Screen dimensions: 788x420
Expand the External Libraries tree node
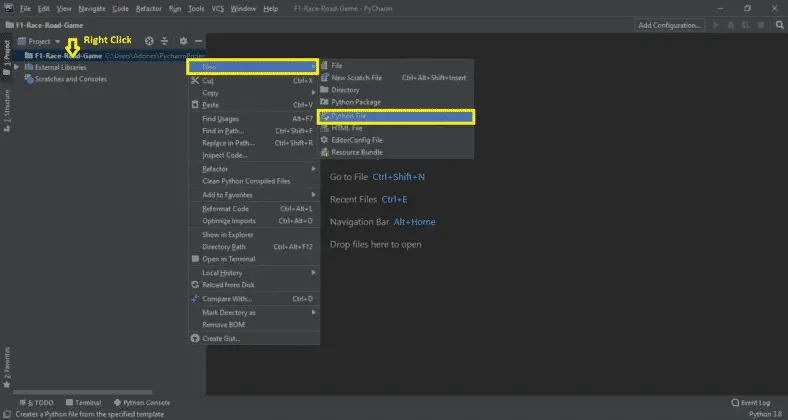[x=17, y=67]
